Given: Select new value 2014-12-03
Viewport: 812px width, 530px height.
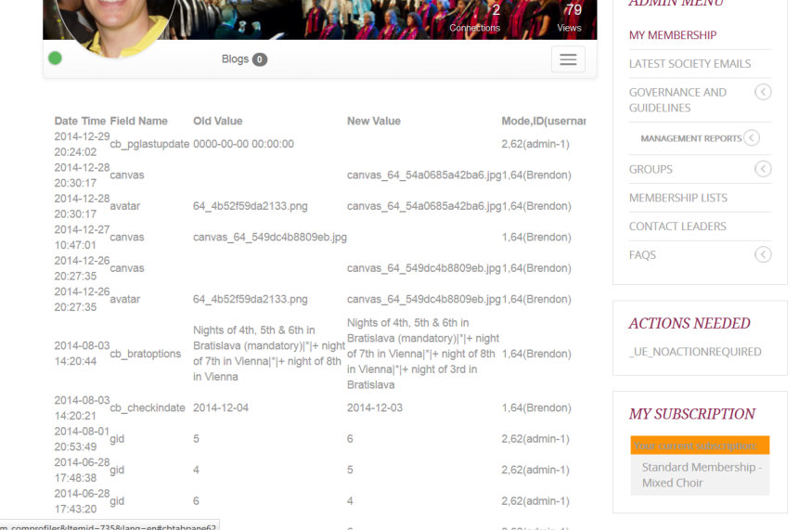Looking at the screenshot, I should [x=374, y=407].
